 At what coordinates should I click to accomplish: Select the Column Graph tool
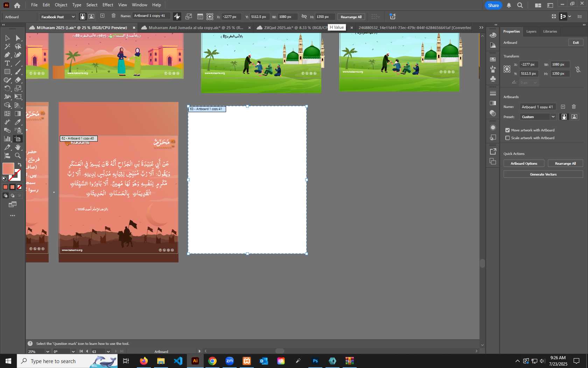tap(7, 139)
